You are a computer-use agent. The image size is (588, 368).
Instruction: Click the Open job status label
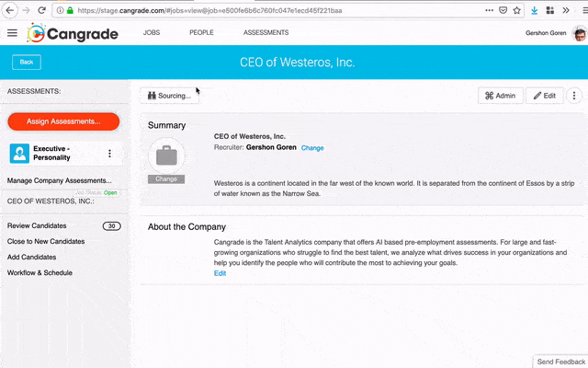click(x=110, y=192)
